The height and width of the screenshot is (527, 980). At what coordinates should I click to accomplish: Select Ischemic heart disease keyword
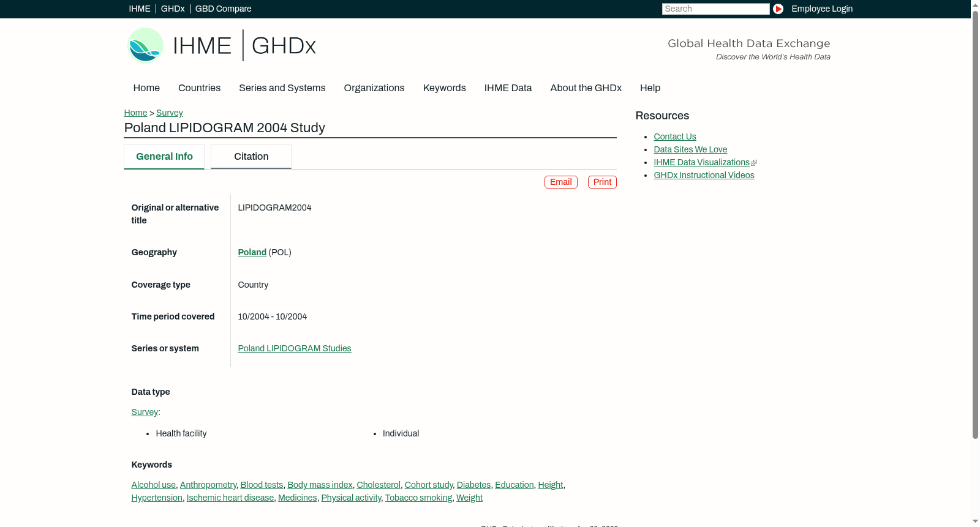pos(230,498)
